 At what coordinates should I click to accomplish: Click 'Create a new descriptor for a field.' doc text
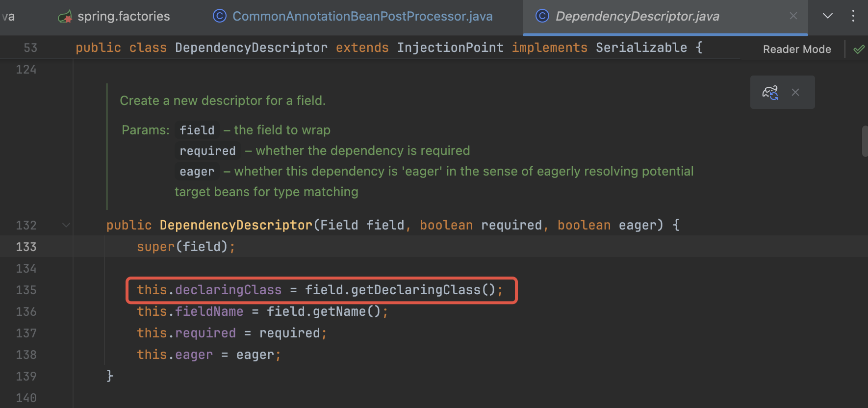tap(223, 101)
